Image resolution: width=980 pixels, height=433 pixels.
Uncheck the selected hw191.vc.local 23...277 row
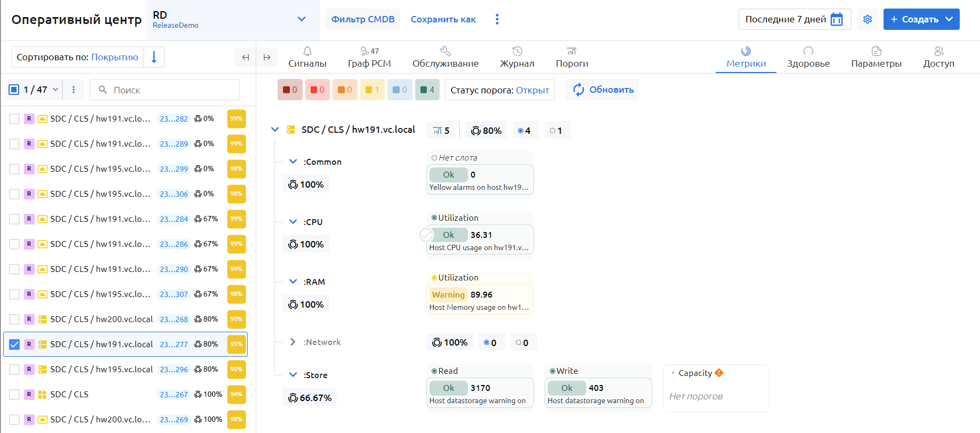tap(14, 344)
